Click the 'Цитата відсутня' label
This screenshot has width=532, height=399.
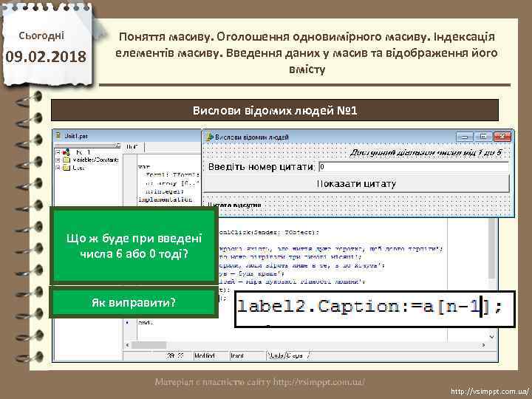pos(234,205)
